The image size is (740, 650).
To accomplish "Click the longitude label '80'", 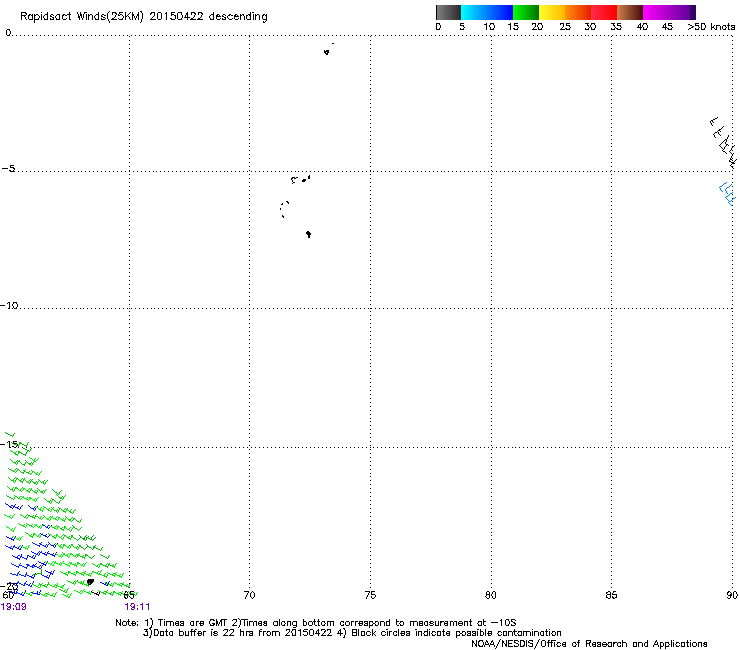I will pyautogui.click(x=491, y=595).
